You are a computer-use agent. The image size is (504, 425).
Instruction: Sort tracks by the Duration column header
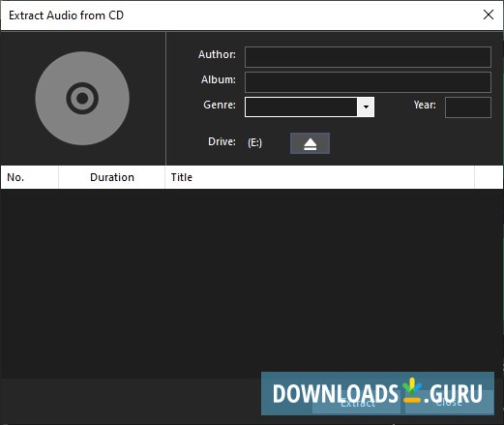[112, 177]
